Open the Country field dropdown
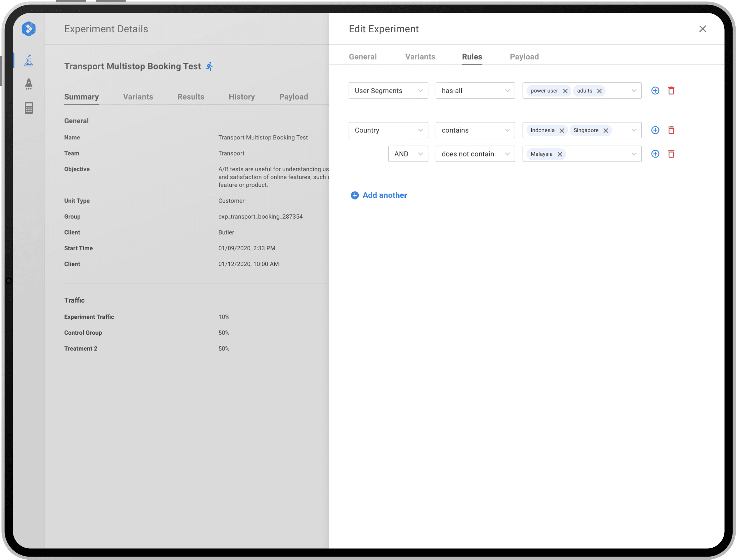Screen dimensions: 736x560 pos(388,130)
